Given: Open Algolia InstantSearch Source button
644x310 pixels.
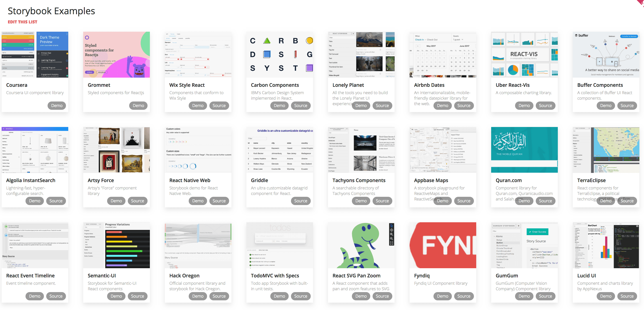Looking at the screenshot, I should [x=56, y=201].
